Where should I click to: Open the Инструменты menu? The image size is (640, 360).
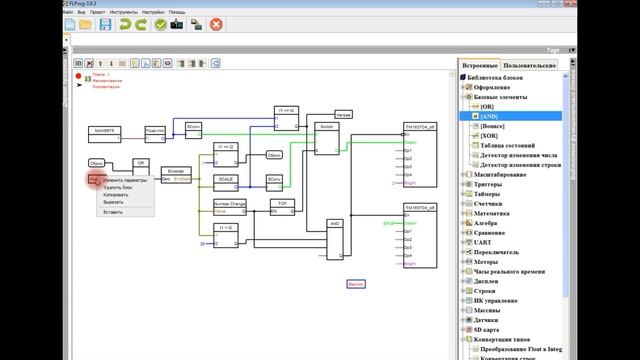click(124, 12)
